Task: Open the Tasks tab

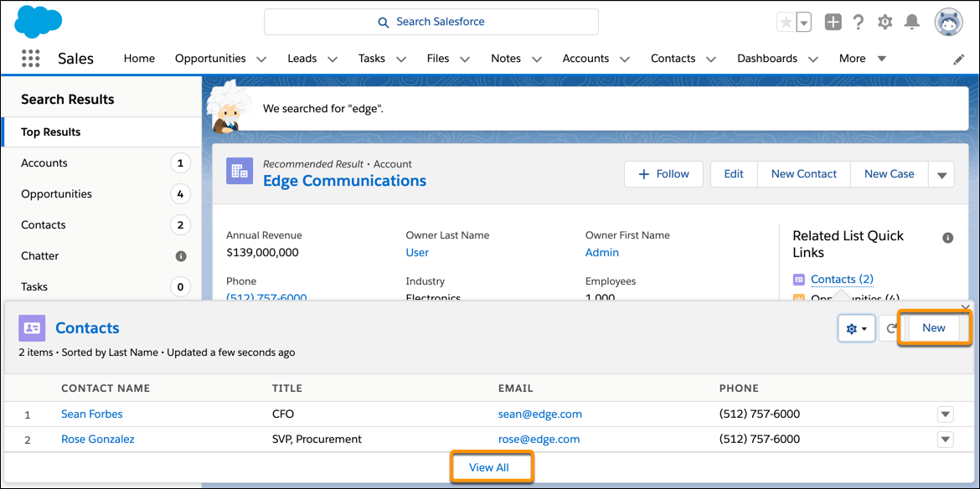Action: (x=372, y=58)
